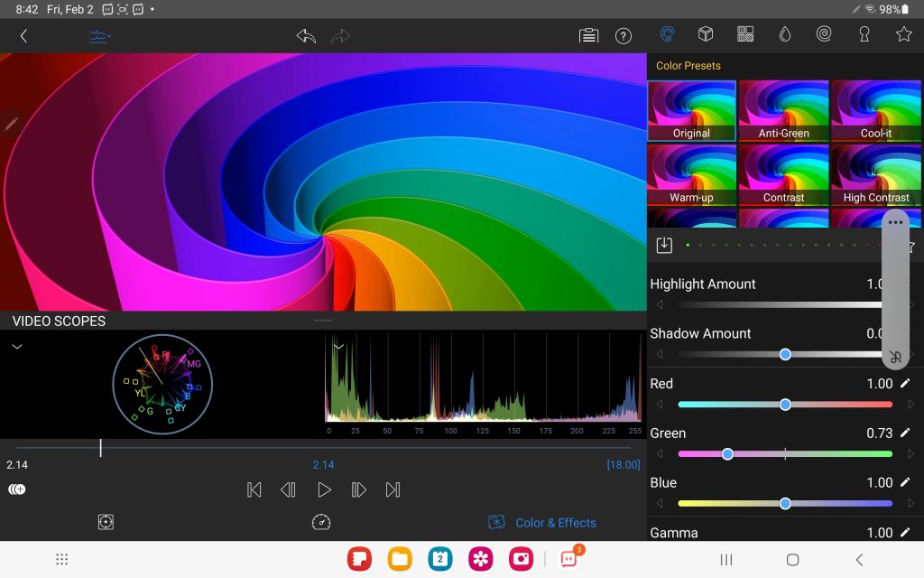Open the starred favorites tab

pyautogui.click(x=903, y=34)
